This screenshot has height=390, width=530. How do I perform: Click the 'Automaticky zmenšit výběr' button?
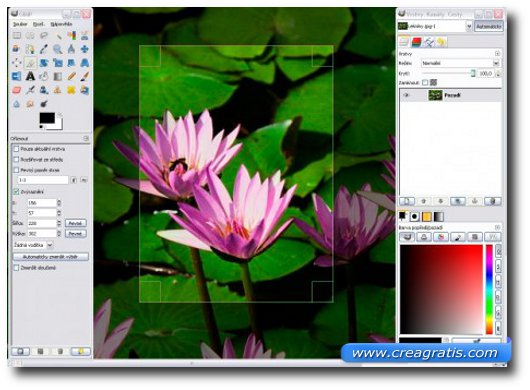click(x=50, y=257)
